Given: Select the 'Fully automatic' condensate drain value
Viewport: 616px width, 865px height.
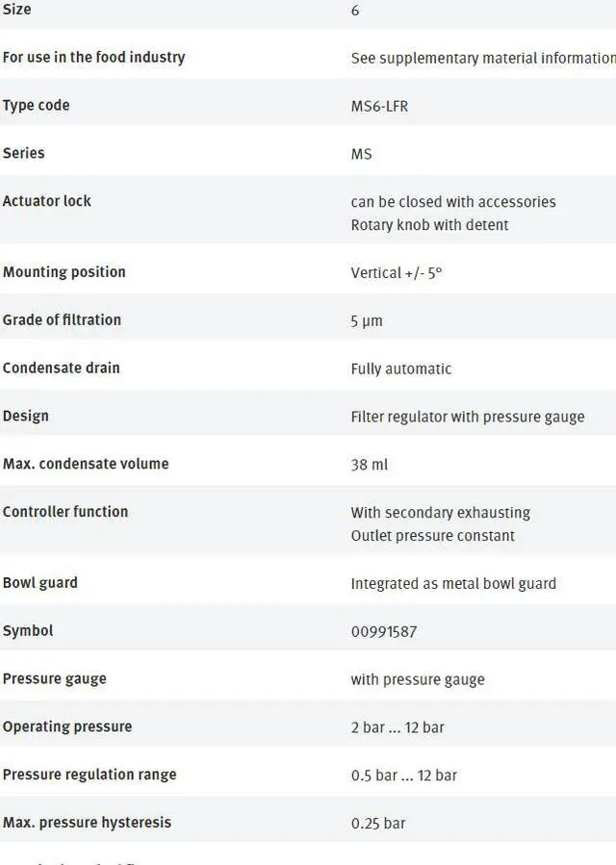Looking at the screenshot, I should tap(401, 369).
